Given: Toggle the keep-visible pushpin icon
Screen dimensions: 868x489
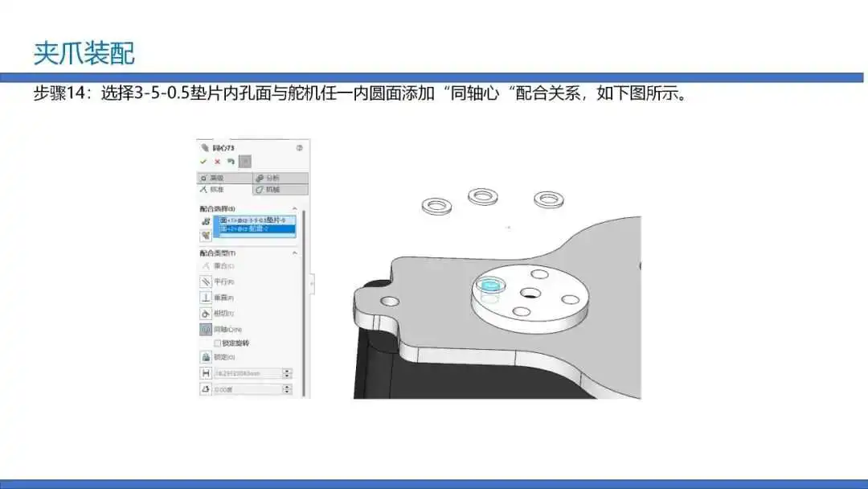Looking at the screenshot, I should (245, 162).
